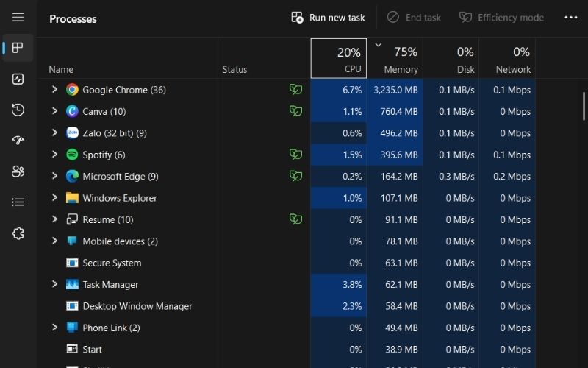The height and width of the screenshot is (368, 588).
Task: Sort by the Network column header
Action: [507, 58]
